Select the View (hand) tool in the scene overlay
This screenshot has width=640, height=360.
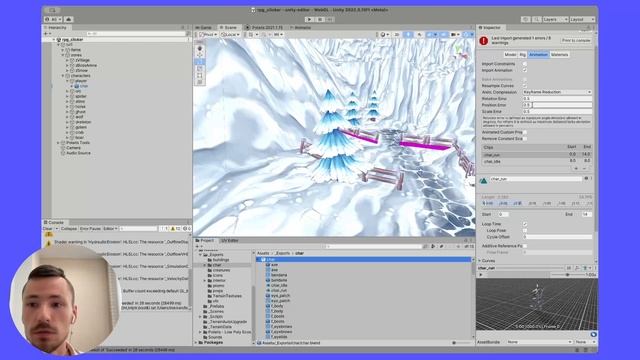coord(200,48)
